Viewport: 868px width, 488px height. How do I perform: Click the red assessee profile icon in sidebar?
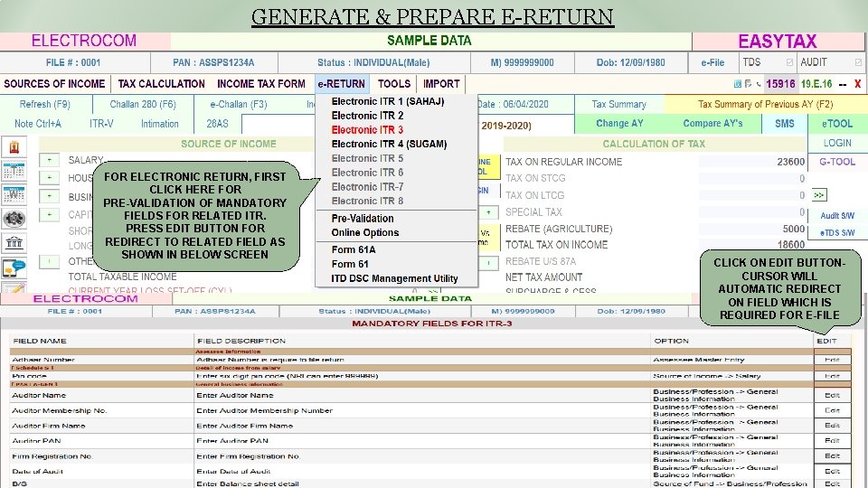point(14,147)
